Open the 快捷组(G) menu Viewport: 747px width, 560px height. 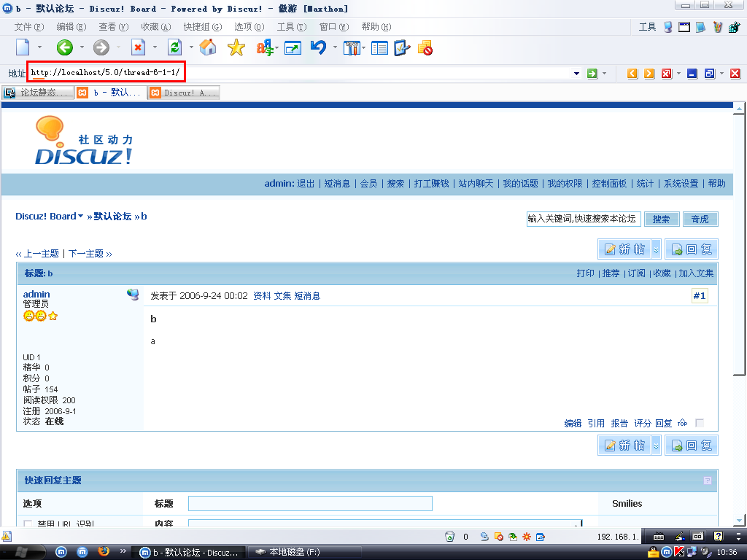click(203, 27)
